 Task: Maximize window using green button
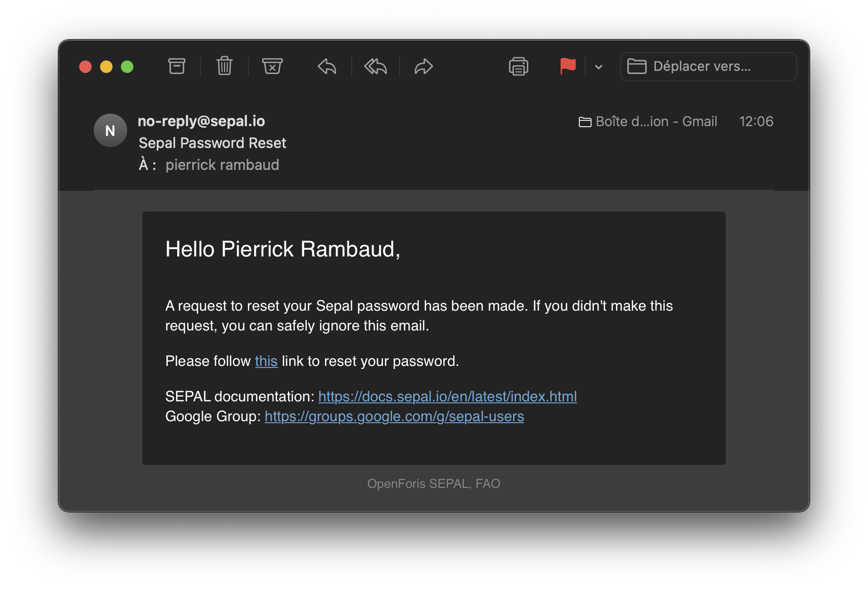pyautogui.click(x=127, y=67)
